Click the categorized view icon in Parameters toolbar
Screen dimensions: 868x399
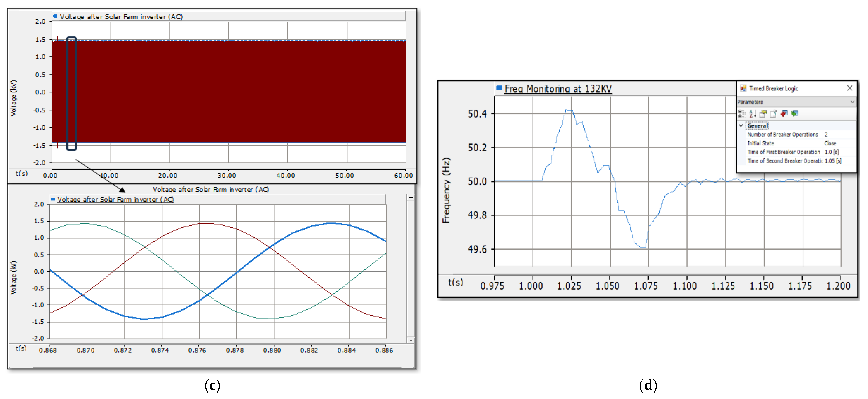(x=742, y=114)
